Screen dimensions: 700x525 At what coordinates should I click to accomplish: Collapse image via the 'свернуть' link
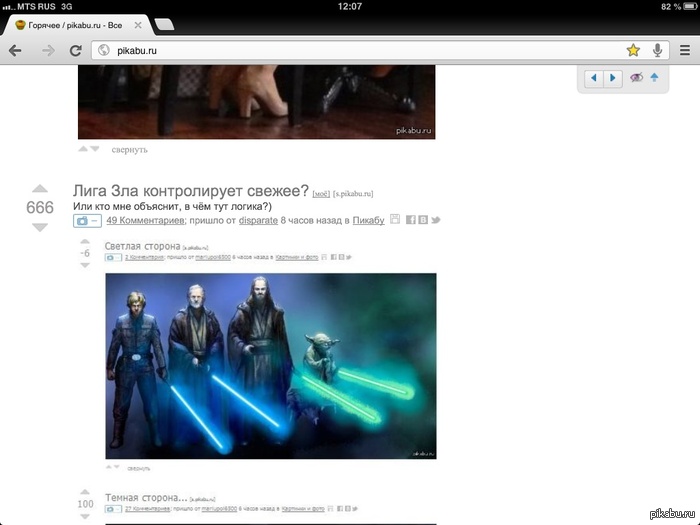130,150
